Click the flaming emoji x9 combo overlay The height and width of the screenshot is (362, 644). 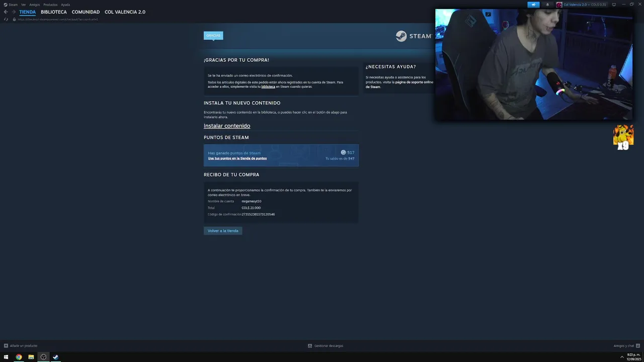pyautogui.click(x=623, y=137)
